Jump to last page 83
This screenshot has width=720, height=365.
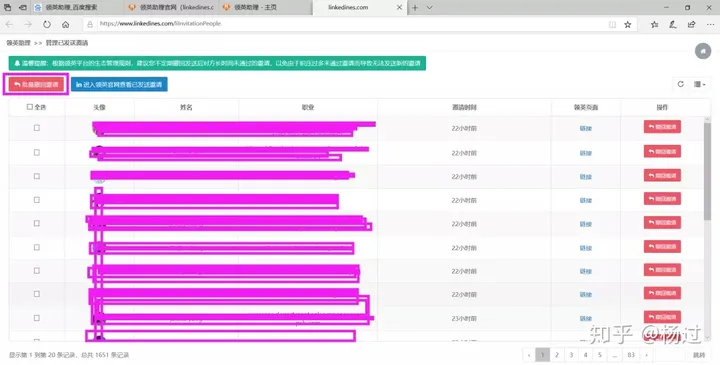631,355
